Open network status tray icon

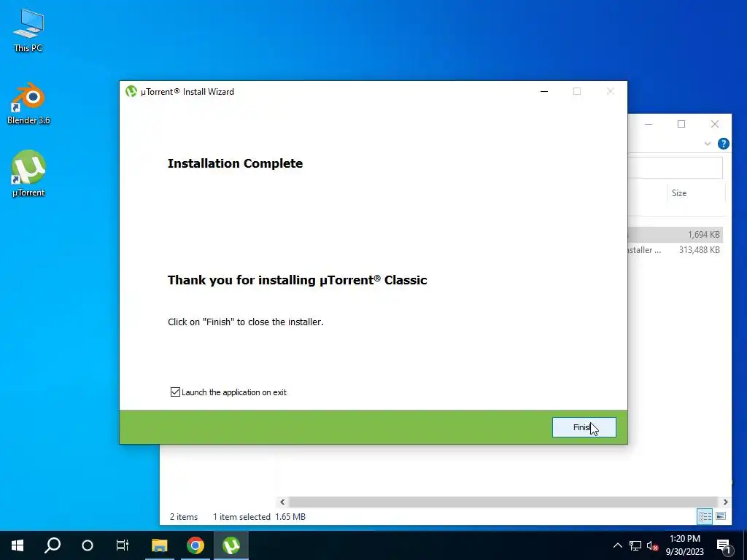tap(635, 545)
